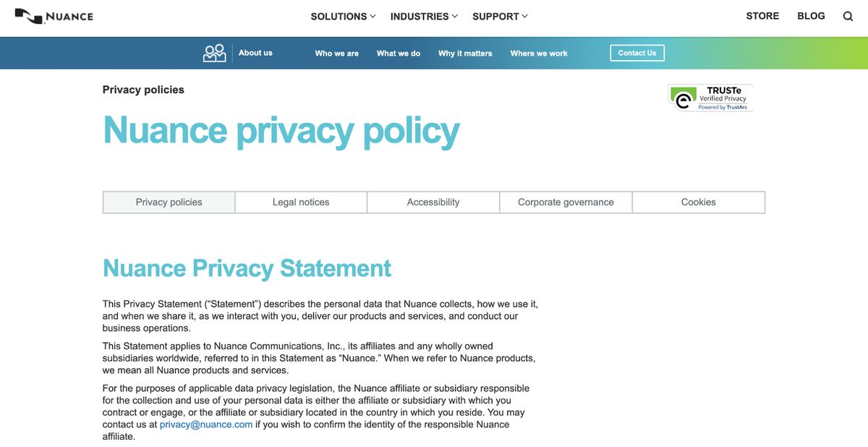
Task: Go to the Store page
Action: 762,16
